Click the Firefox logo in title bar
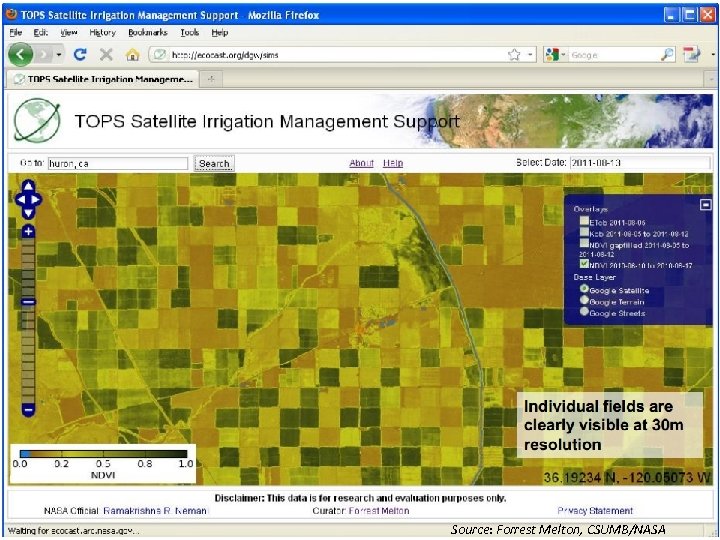The image size is (720, 540). point(11,14)
